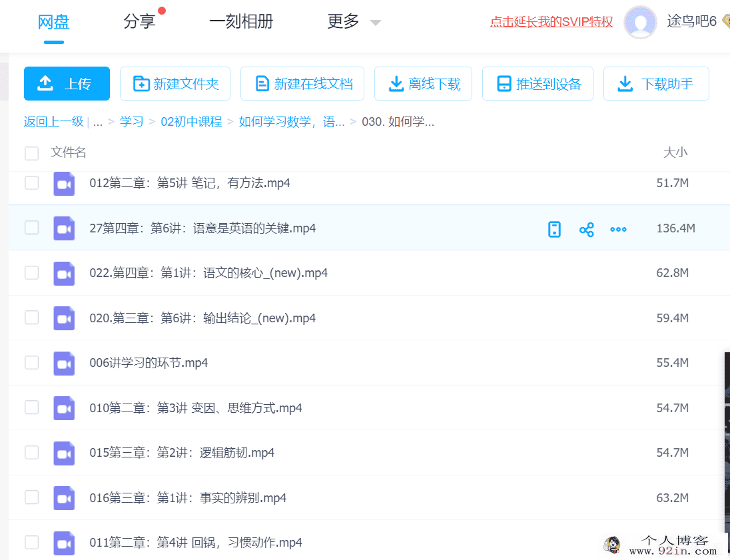730x560 pixels.
Task: Click 新建在线文档 button text
Action: 313,84
